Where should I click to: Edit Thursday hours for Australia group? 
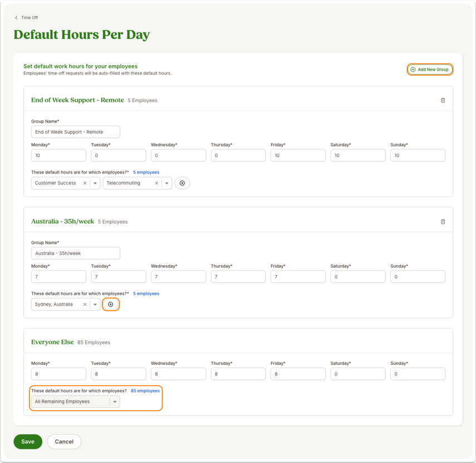[238, 277]
